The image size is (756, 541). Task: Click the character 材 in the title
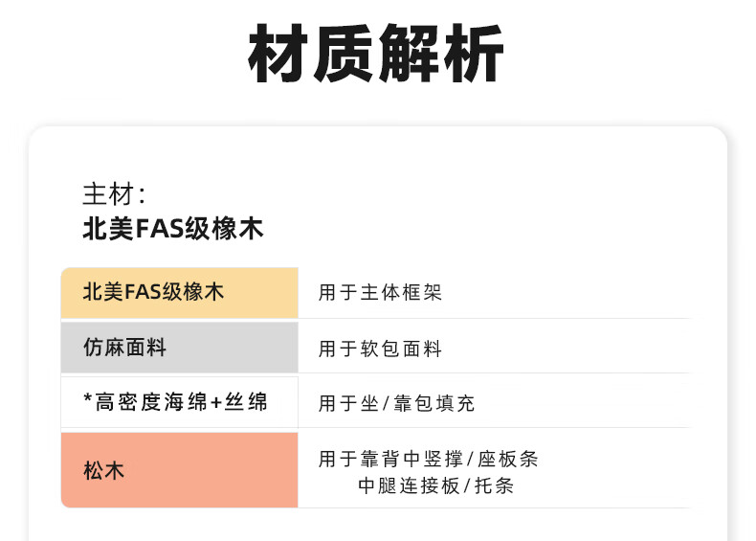[x=278, y=54]
